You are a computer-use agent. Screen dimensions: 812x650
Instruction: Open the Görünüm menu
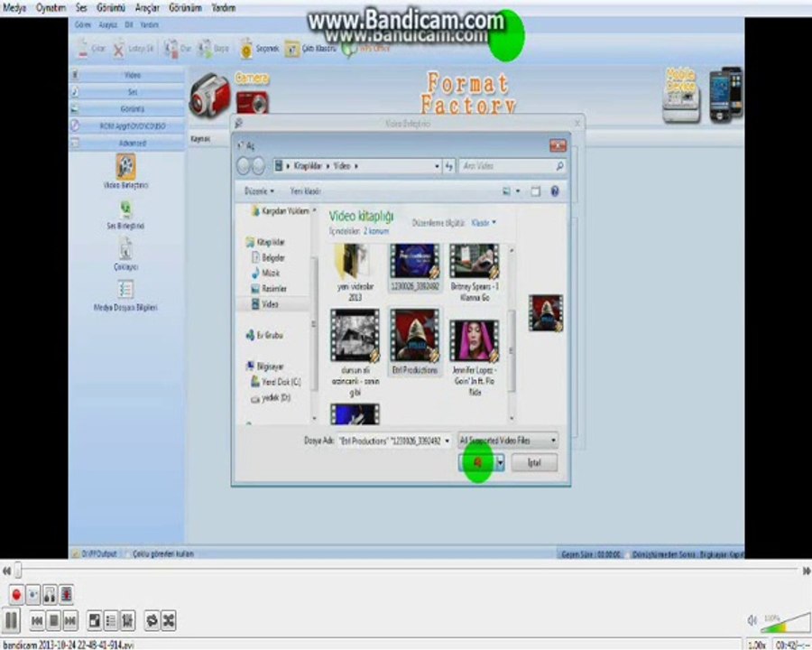click(x=185, y=8)
